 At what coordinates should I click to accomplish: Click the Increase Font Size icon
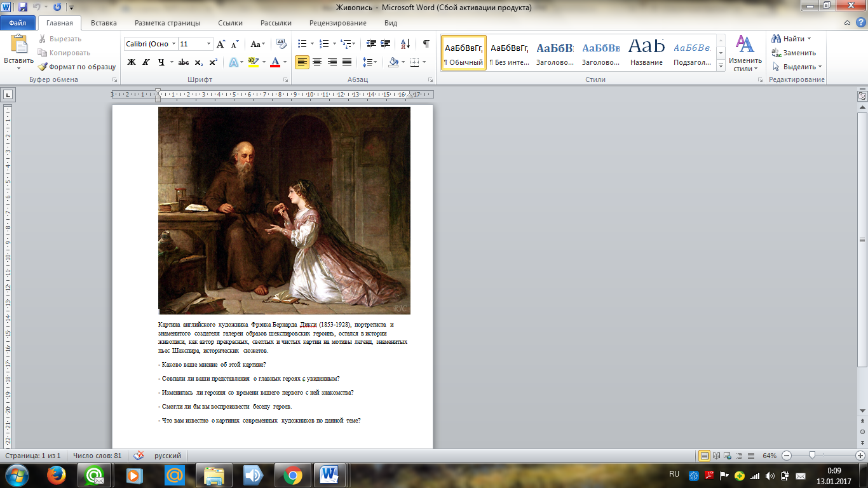[220, 44]
